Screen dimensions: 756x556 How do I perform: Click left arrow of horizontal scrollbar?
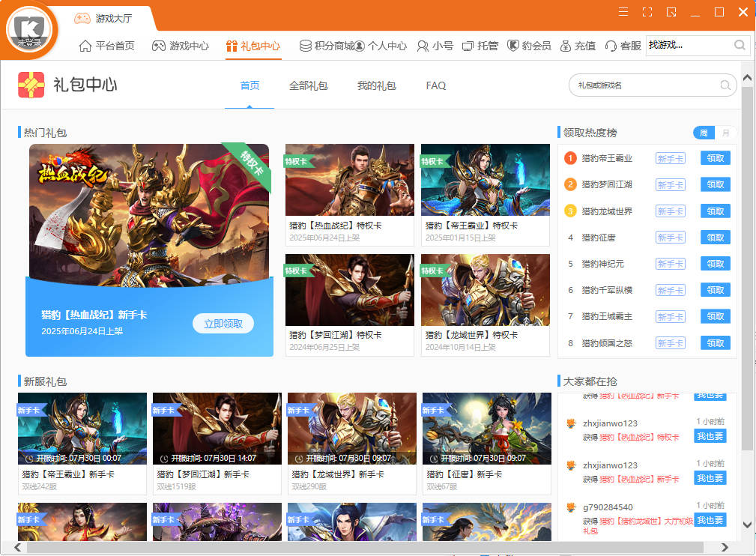(17, 547)
